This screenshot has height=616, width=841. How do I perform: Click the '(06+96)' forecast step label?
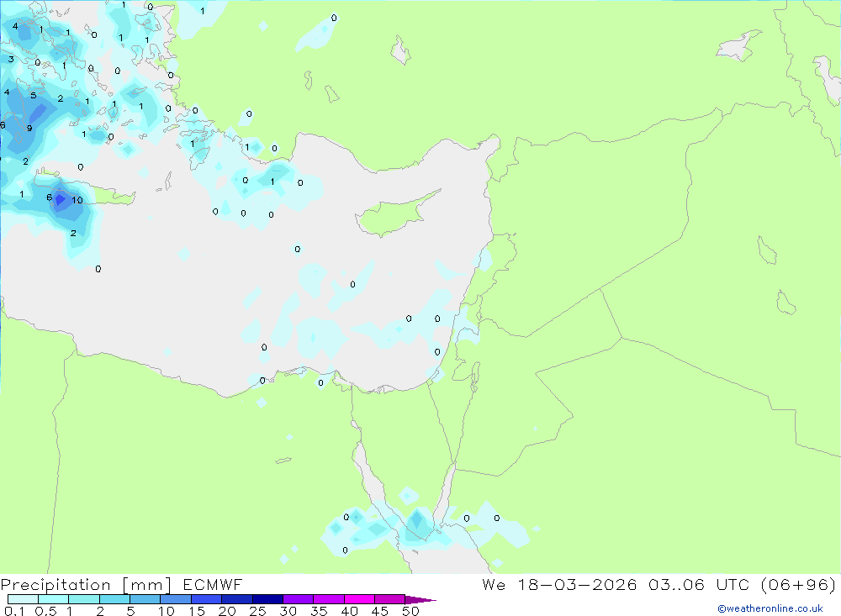pyautogui.click(x=798, y=585)
